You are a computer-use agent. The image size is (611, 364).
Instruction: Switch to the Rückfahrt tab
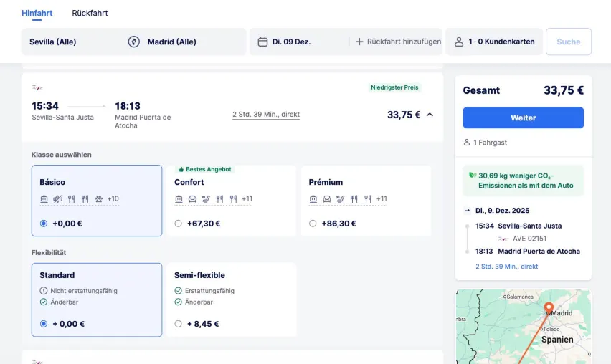(90, 13)
